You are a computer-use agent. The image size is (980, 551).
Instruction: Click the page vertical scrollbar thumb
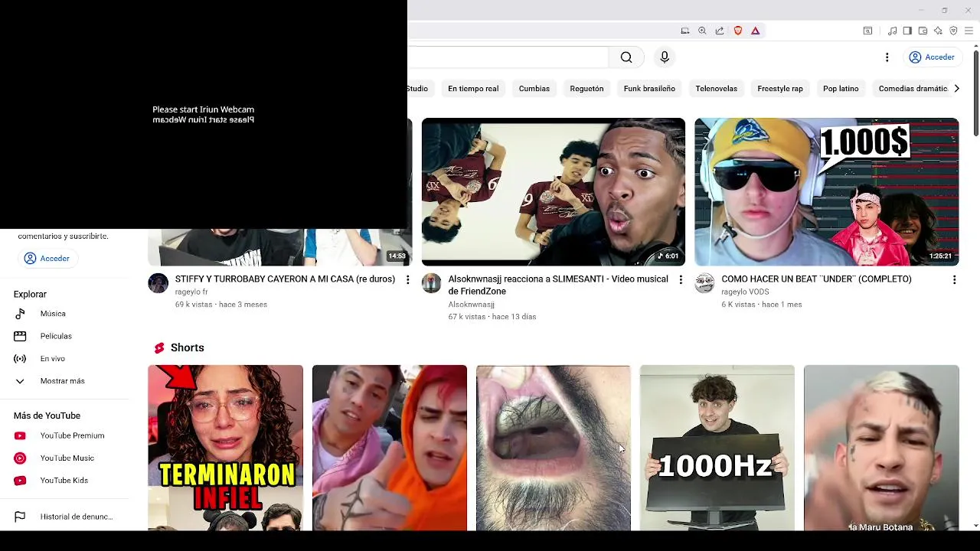975,93
